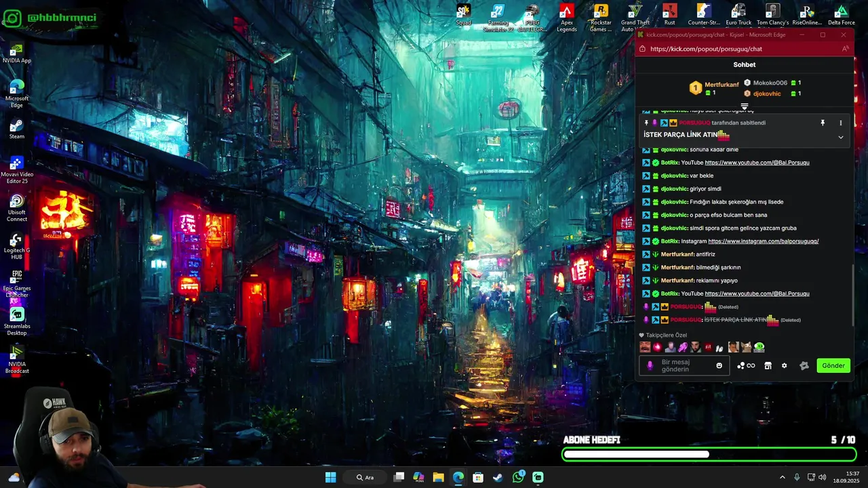
Task: Click the Edge address bar URL
Action: (x=706, y=49)
